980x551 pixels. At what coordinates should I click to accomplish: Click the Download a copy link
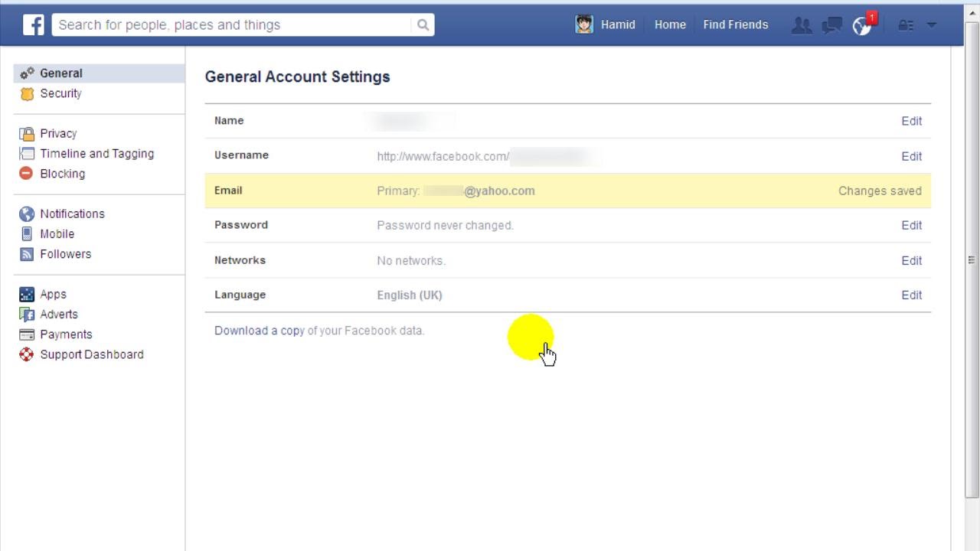tap(260, 331)
